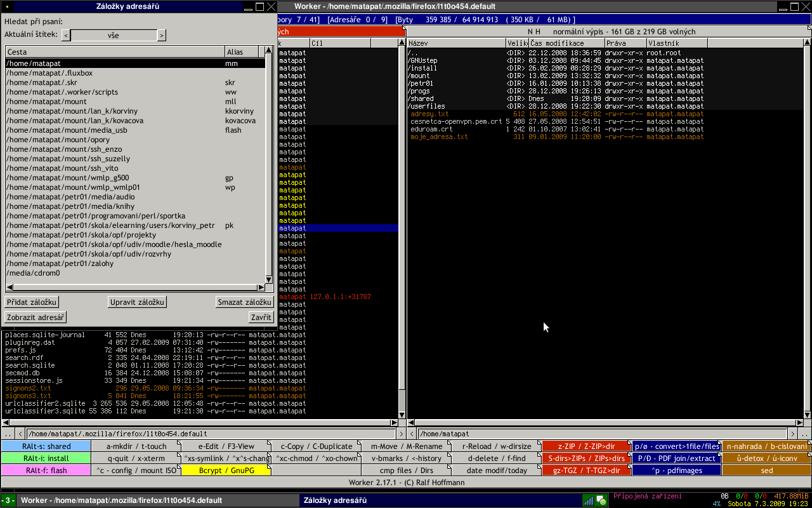Click 'm-Move / M-Rename' button
812x508 pixels.
(x=407, y=446)
